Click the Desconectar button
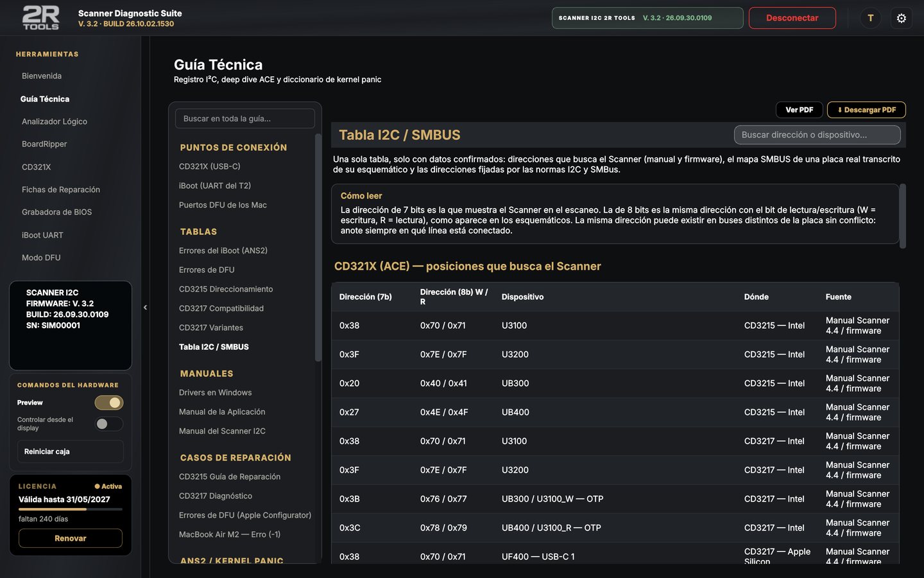This screenshot has width=924, height=578. click(x=792, y=18)
